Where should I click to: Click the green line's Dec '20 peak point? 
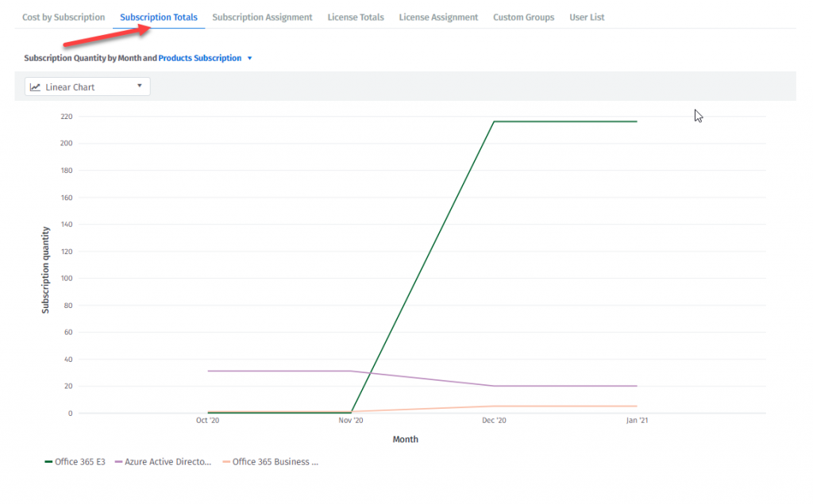point(494,121)
